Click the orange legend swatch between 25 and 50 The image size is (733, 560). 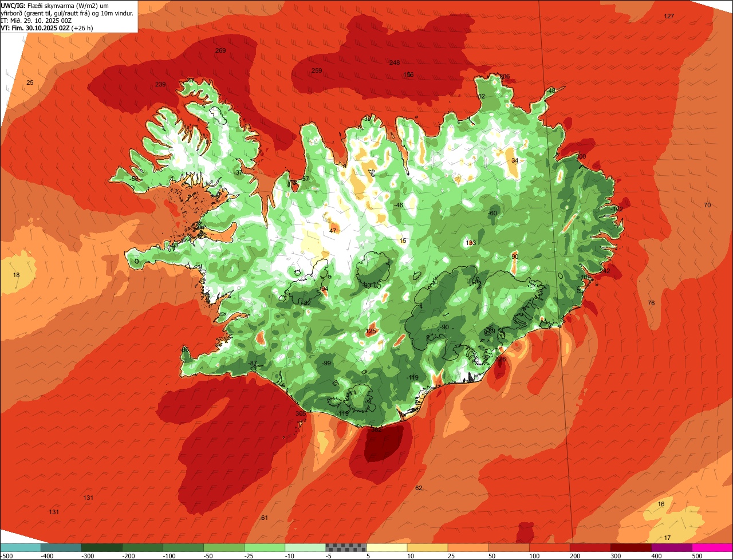[x=467, y=547]
